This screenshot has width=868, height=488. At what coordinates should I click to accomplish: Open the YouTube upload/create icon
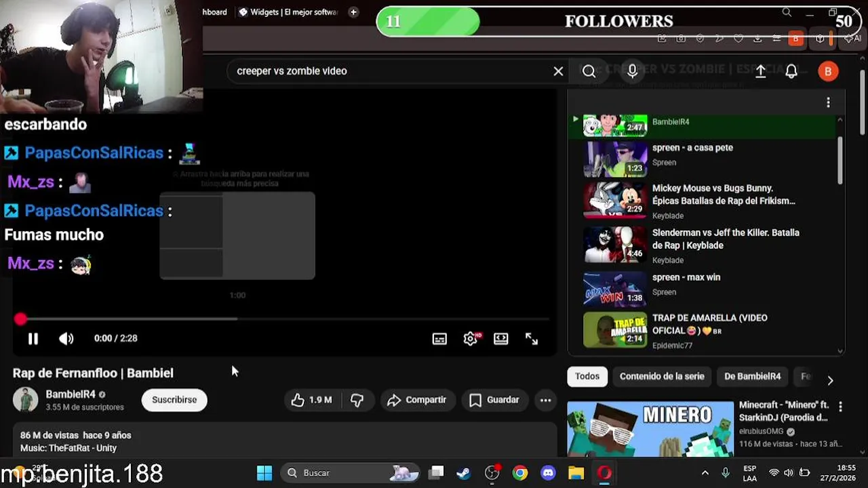click(x=761, y=71)
